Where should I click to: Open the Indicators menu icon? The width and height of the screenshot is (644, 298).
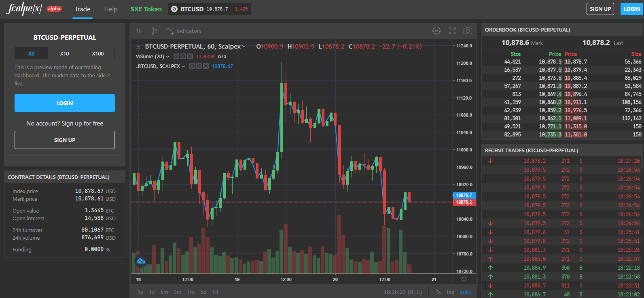click(x=169, y=31)
